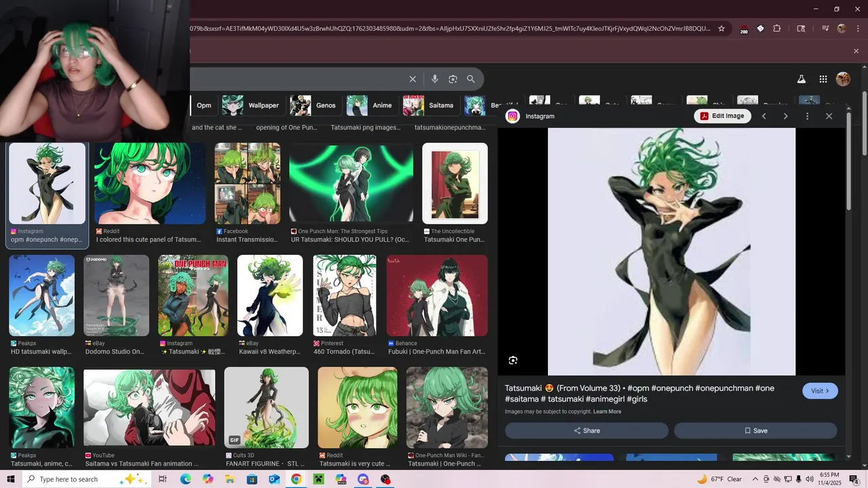Save the previewed Tatsumaki image
868x488 pixels.
tap(755, 430)
